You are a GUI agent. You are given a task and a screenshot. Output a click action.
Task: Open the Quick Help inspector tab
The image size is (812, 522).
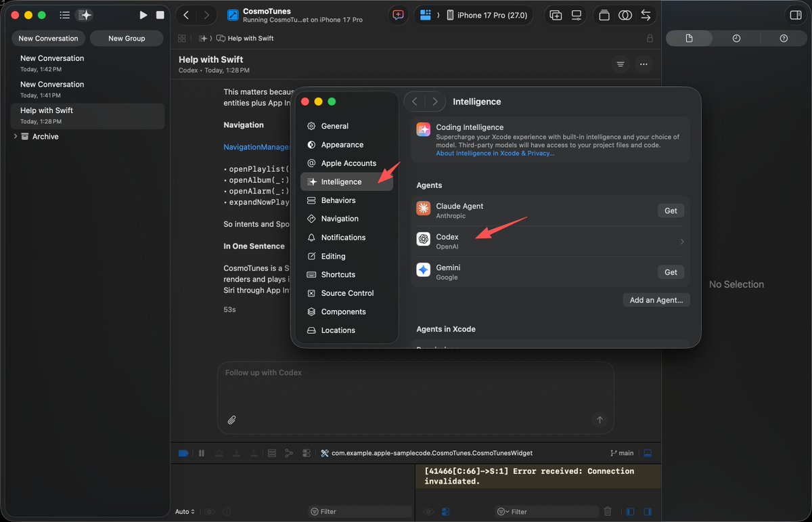[x=784, y=39]
